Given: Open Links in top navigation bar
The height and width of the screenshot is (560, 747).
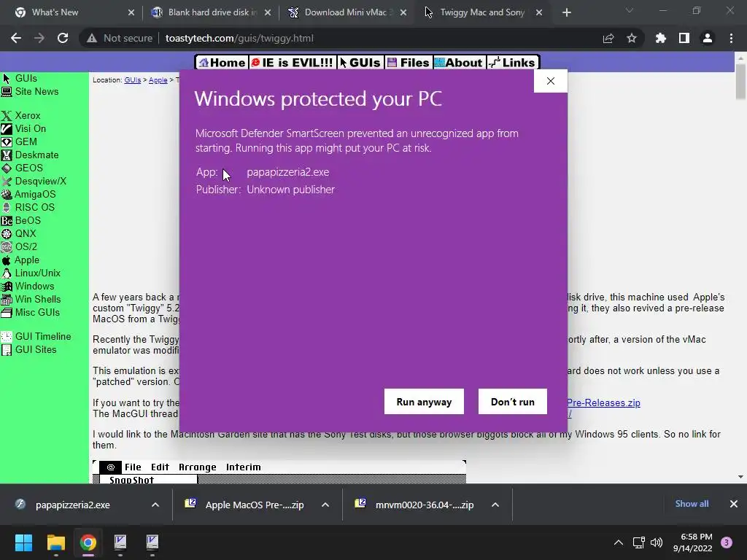Looking at the screenshot, I should click(x=513, y=63).
